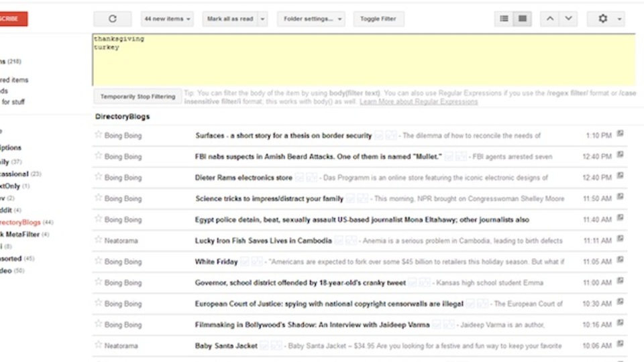This screenshot has width=644, height=362.
Task: Open original link for Baby Santa Jacket
Action: [x=620, y=343]
